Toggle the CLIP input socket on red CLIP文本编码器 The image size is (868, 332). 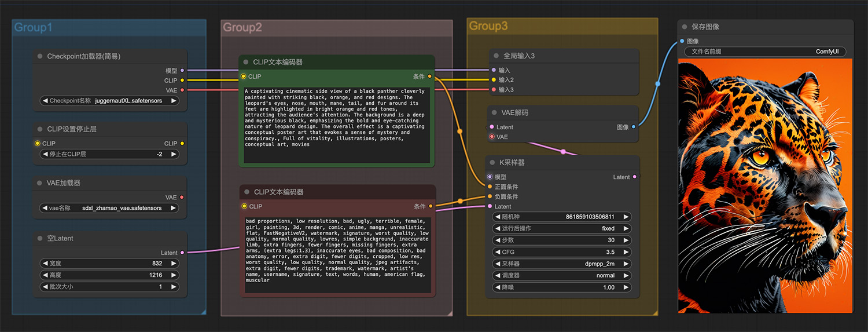coord(244,206)
